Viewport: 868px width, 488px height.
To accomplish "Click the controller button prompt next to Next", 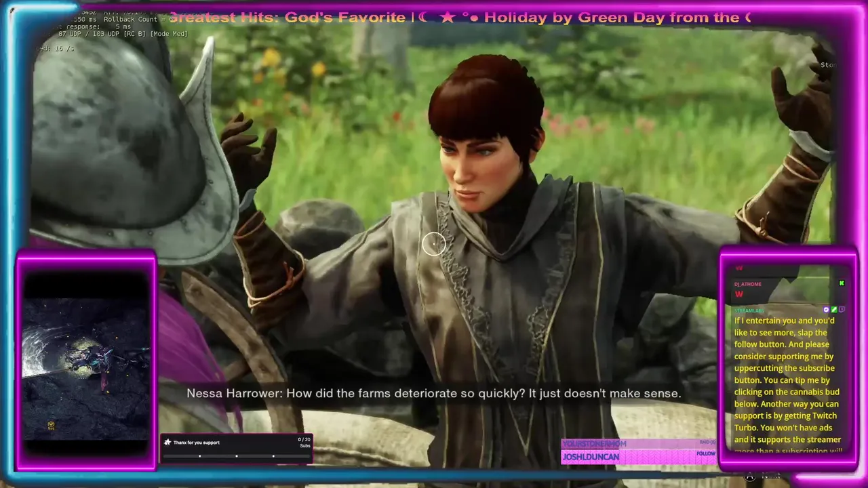I will pos(749,476).
